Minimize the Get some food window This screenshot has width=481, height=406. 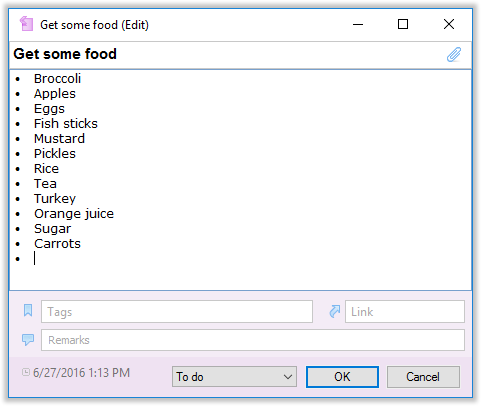click(x=358, y=24)
